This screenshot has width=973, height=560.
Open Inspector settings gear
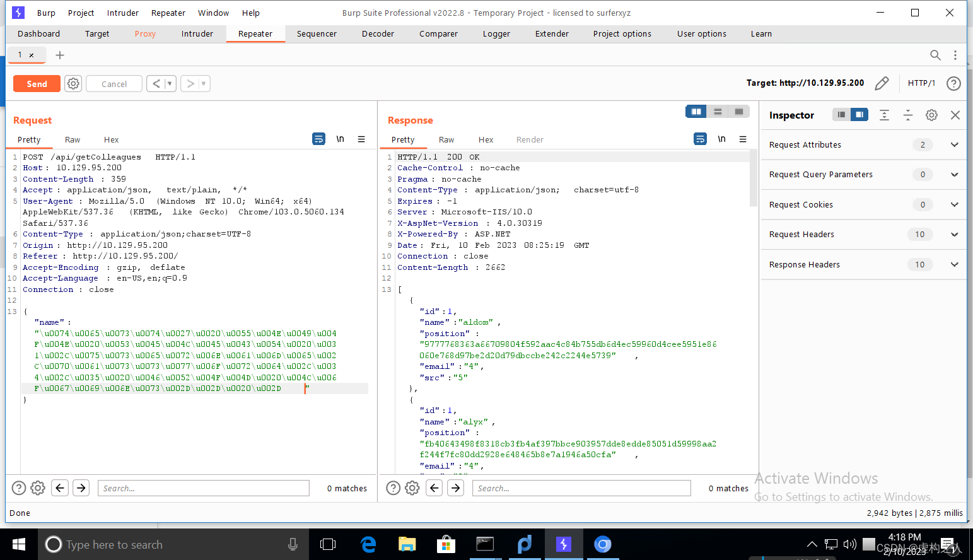coord(931,115)
